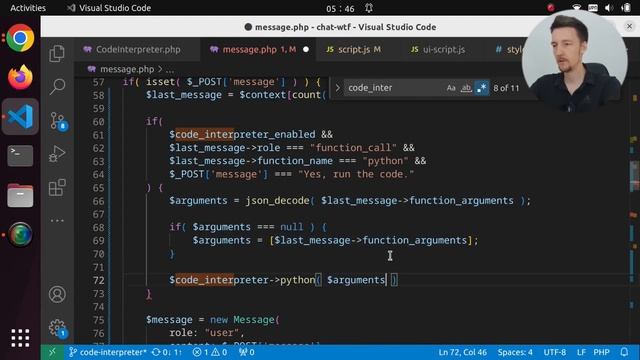Toggle Match Whole Word in find widget
Image resolution: width=640 pixels, height=360 pixels.
[466, 88]
